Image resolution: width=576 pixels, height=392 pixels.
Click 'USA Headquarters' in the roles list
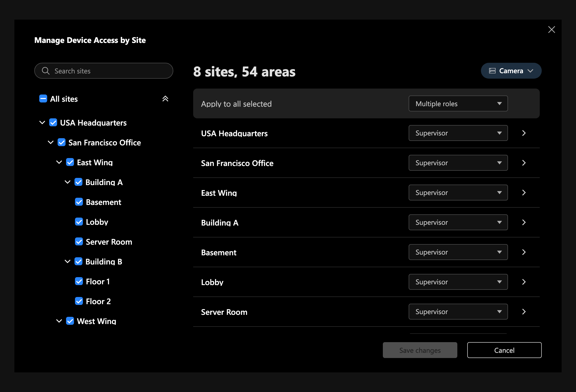tap(234, 133)
